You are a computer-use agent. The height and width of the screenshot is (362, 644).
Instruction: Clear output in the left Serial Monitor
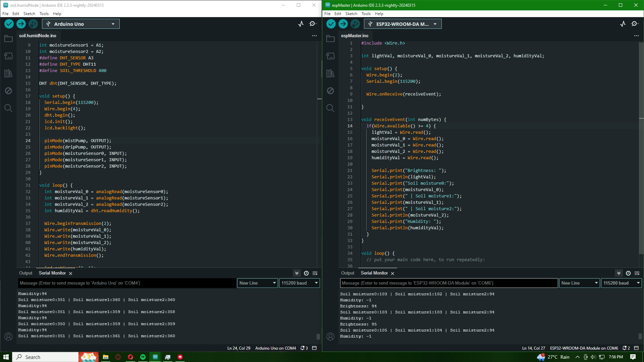pos(315,273)
